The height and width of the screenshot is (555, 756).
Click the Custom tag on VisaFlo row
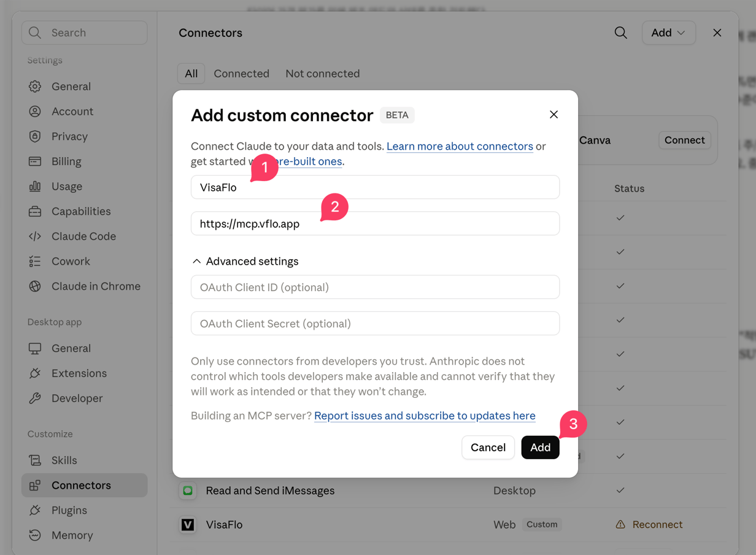click(542, 524)
